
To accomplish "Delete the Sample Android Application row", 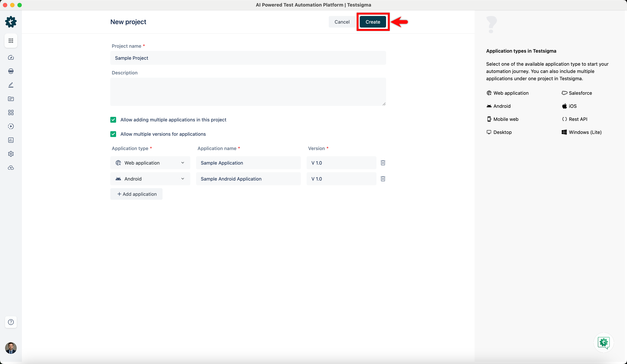I will 383,179.
